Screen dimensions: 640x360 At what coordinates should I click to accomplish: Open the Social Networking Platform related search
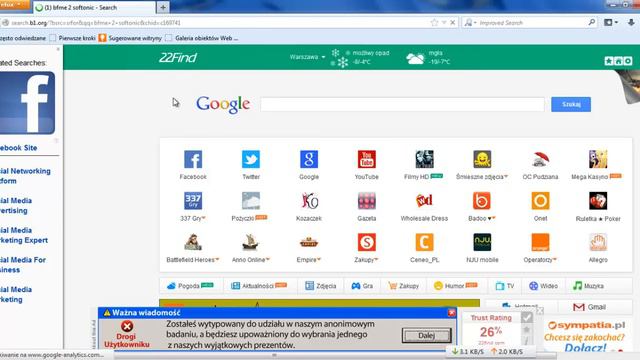(x=25, y=176)
